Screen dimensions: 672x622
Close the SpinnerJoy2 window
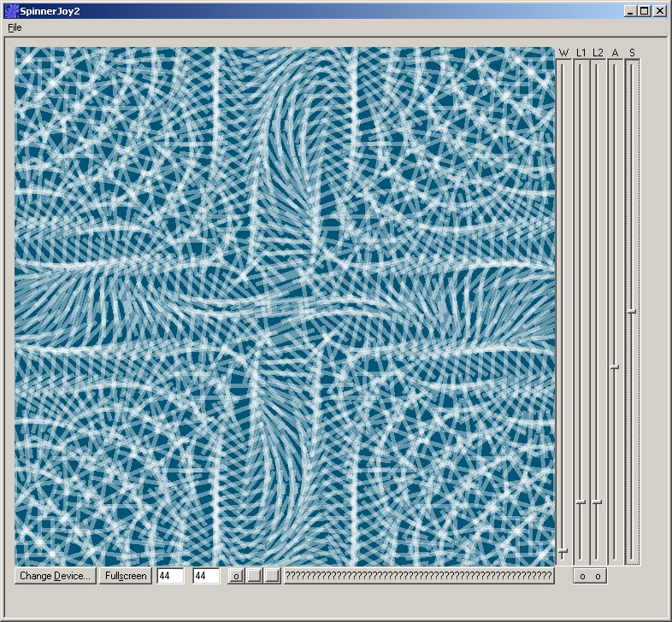click(x=660, y=11)
